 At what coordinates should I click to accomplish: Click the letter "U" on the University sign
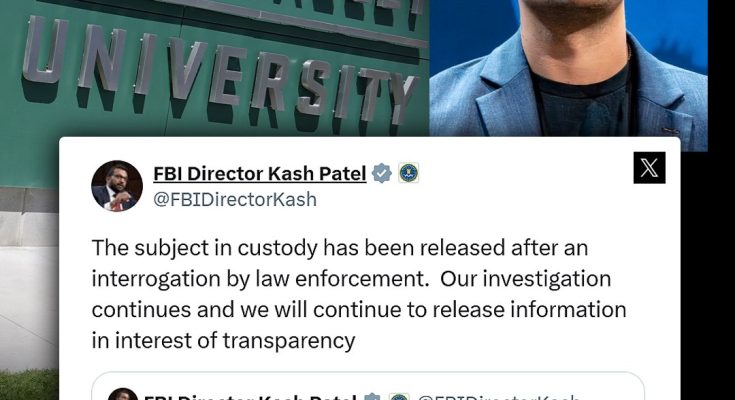point(46,52)
